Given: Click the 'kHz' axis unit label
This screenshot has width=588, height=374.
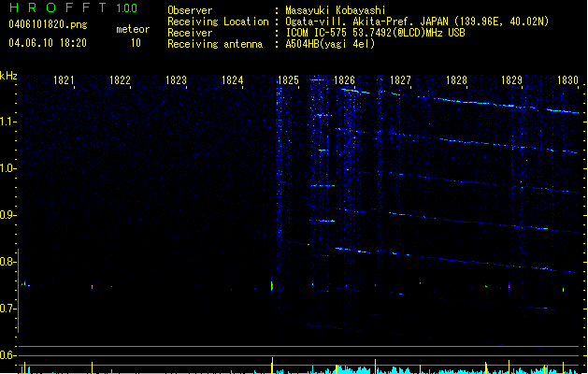Looking at the screenshot, I should [8, 76].
